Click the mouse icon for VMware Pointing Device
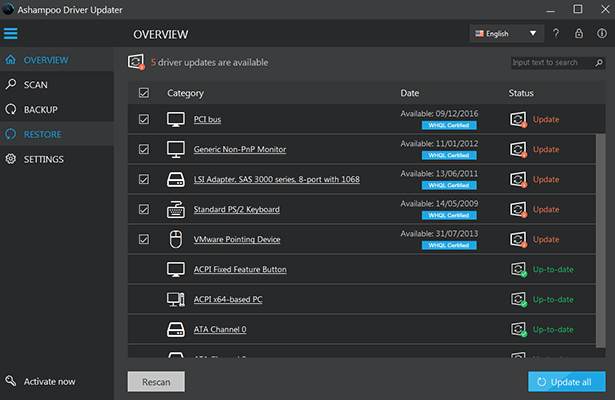Screen dimensions: 615x400 click(176, 240)
